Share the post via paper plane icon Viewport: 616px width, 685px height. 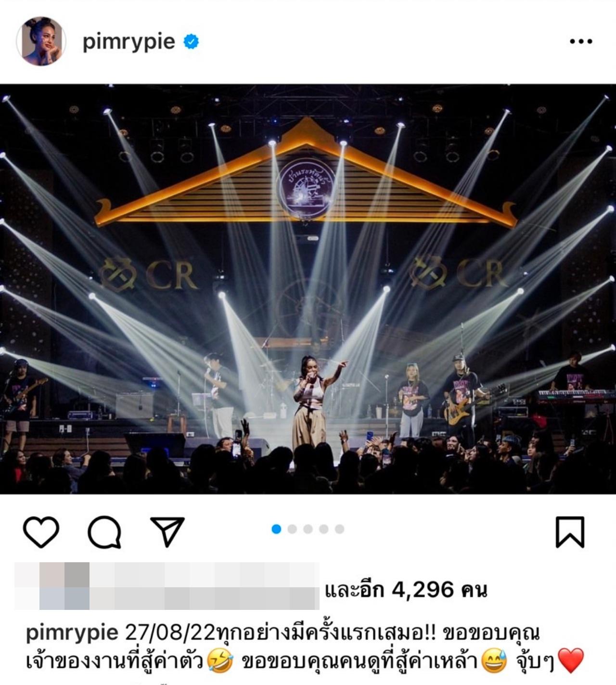click(x=167, y=531)
